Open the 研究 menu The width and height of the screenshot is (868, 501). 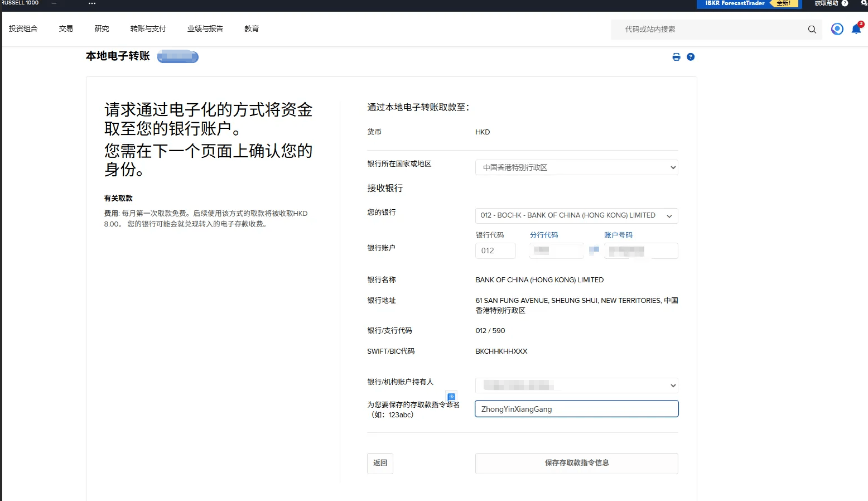pyautogui.click(x=102, y=29)
